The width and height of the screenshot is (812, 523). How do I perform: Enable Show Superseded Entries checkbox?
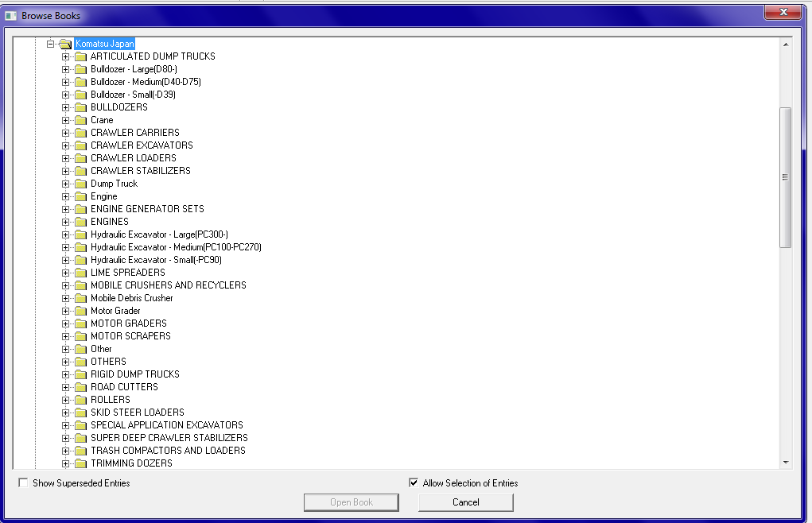click(x=23, y=482)
